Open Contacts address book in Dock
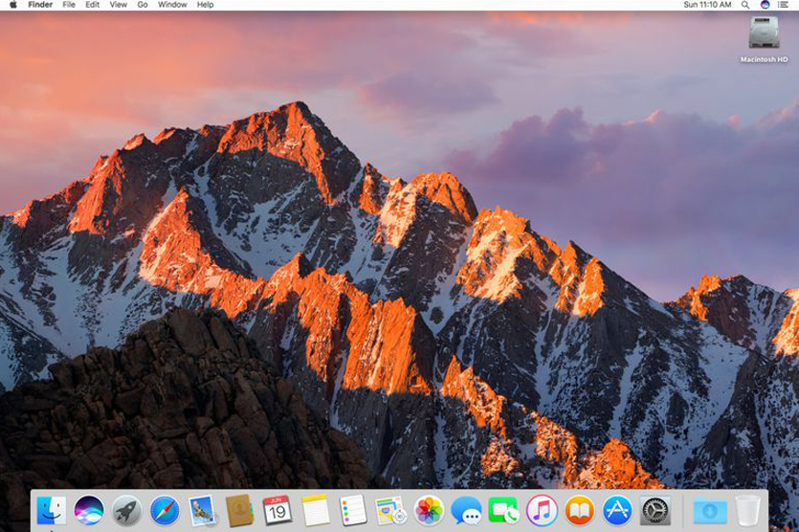Image resolution: width=799 pixels, height=532 pixels. click(239, 510)
